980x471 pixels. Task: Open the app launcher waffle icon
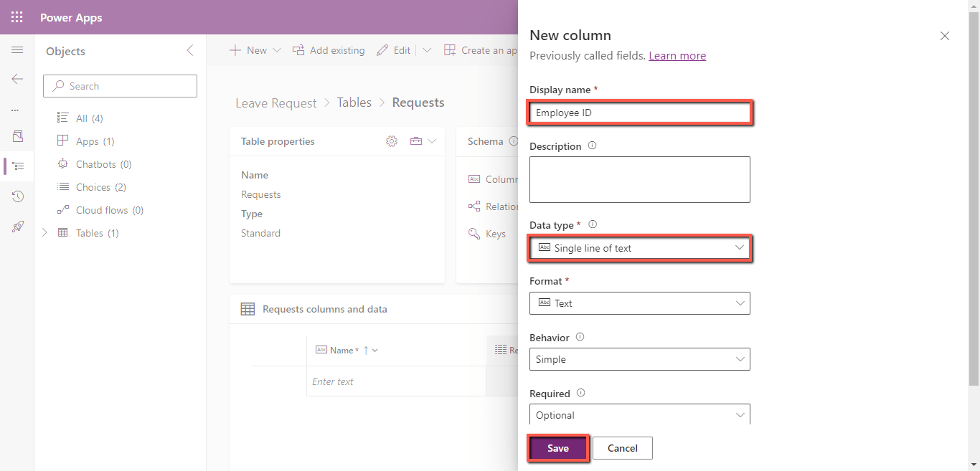tap(17, 17)
